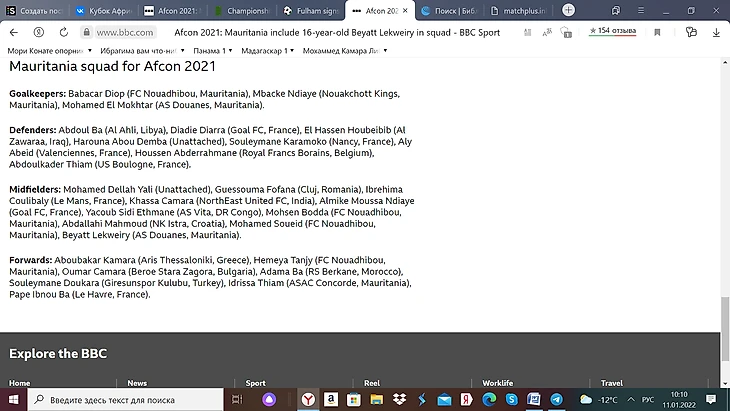Open Microsoft Word from the taskbar
730x411 pixels.
click(534, 399)
